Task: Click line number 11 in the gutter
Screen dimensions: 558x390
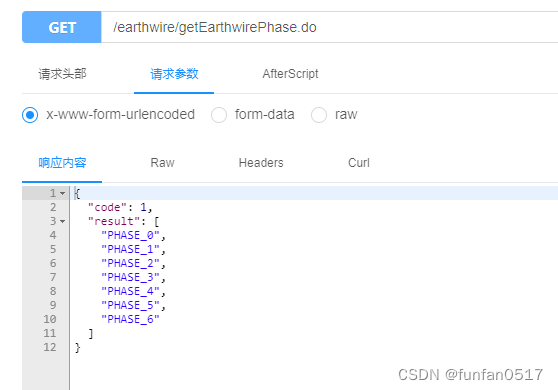Action: point(50,333)
